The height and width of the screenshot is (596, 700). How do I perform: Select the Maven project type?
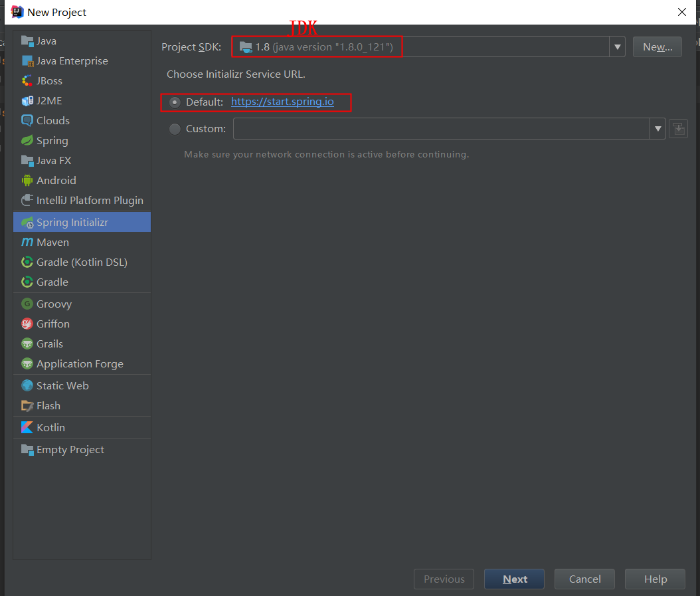[82, 242]
